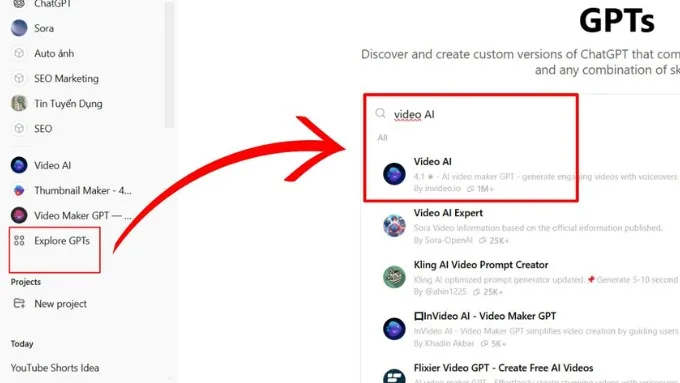Click the sidebar vertical scrollbar
Screen dimensions: 680x383
coord(169,64)
